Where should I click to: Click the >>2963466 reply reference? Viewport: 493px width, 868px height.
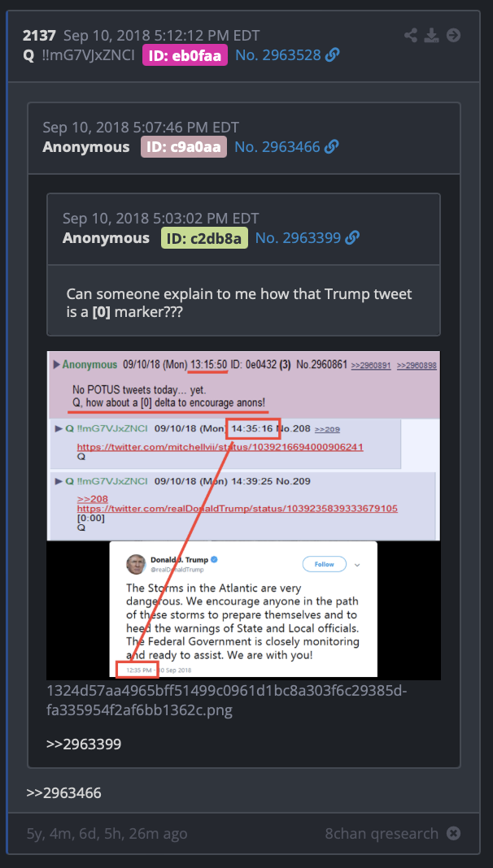click(x=63, y=792)
